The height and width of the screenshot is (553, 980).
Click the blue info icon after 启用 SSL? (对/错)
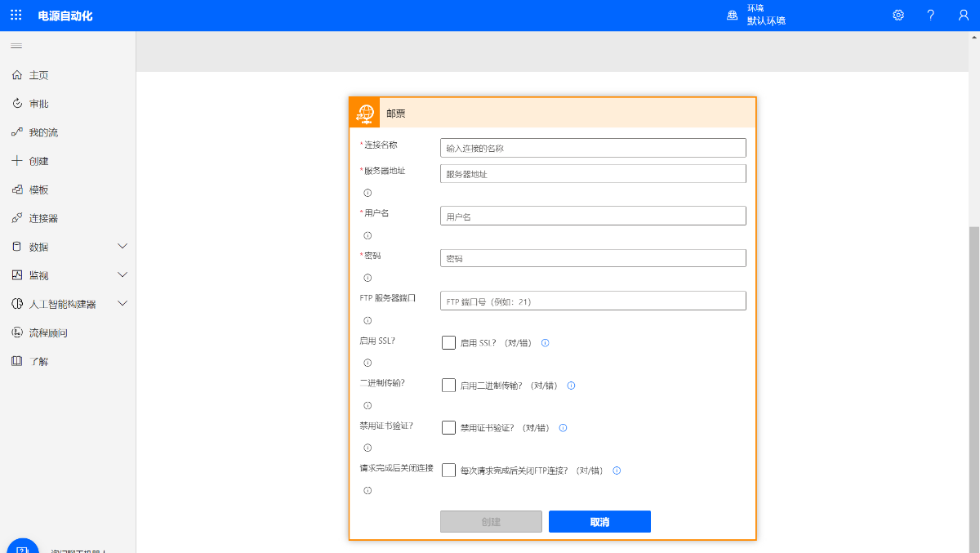pyautogui.click(x=546, y=343)
